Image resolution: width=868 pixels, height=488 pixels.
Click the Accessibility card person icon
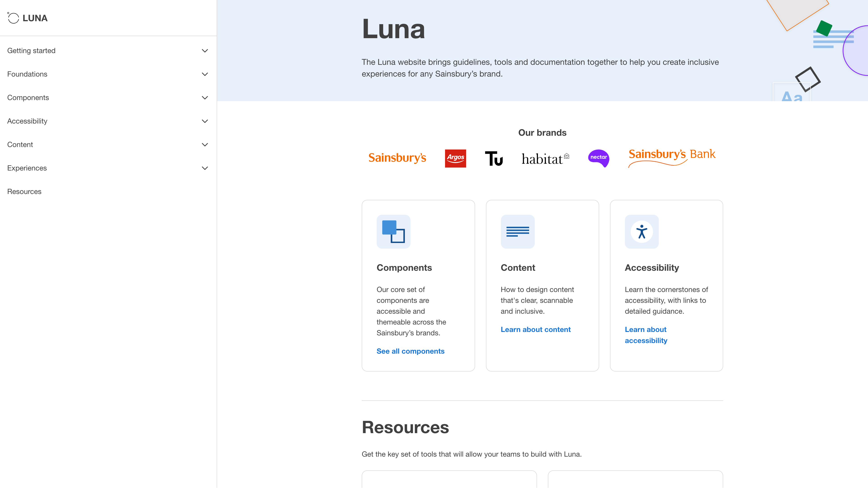[x=641, y=231]
